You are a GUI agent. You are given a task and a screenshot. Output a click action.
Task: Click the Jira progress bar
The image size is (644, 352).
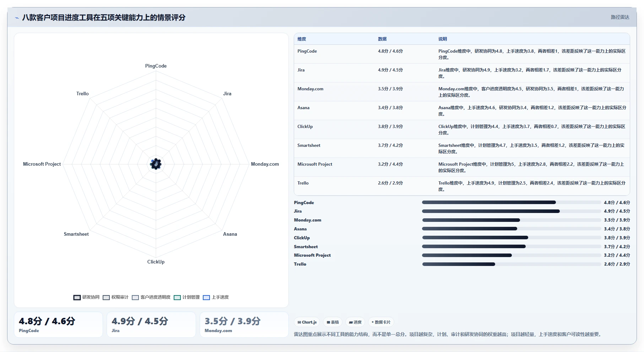[x=512, y=211]
